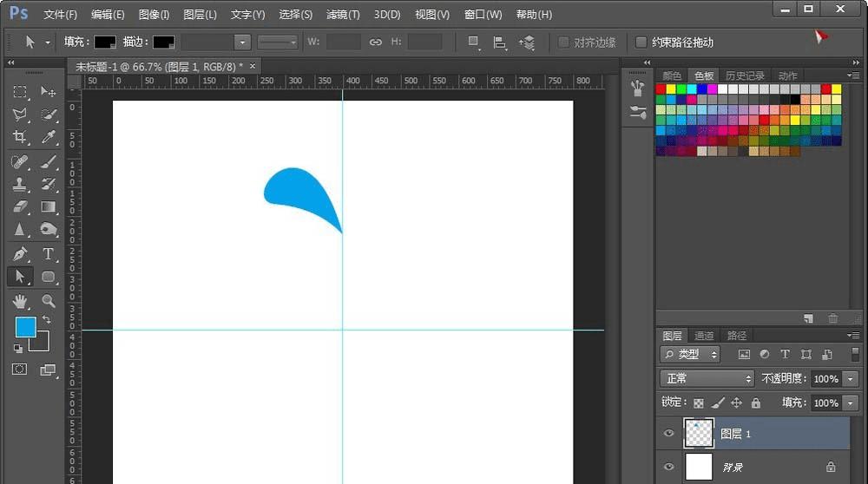Hide the 图层 1 layer
The height and width of the screenshot is (484, 868).
pyautogui.click(x=668, y=433)
